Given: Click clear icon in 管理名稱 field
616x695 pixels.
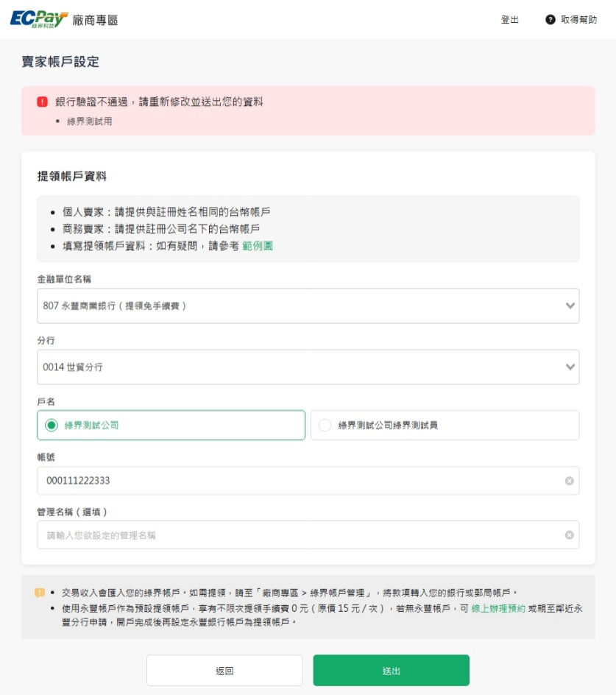Looking at the screenshot, I should (x=569, y=535).
